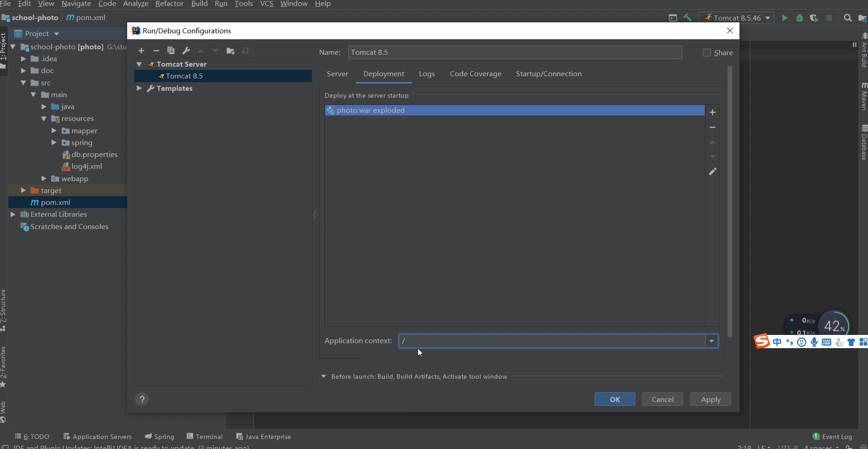This screenshot has width=868, height=449.
Task: Sort configurations alphabetically icon
Action: click(245, 51)
